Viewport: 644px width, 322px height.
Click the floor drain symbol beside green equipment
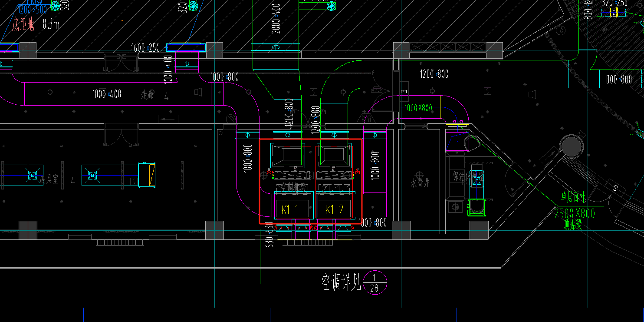(x=455, y=207)
